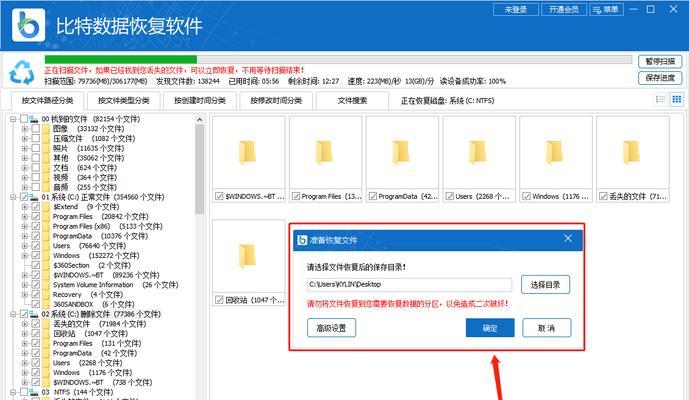Switch to 按创建时间分类 tab
689x400 pixels.
click(x=200, y=101)
